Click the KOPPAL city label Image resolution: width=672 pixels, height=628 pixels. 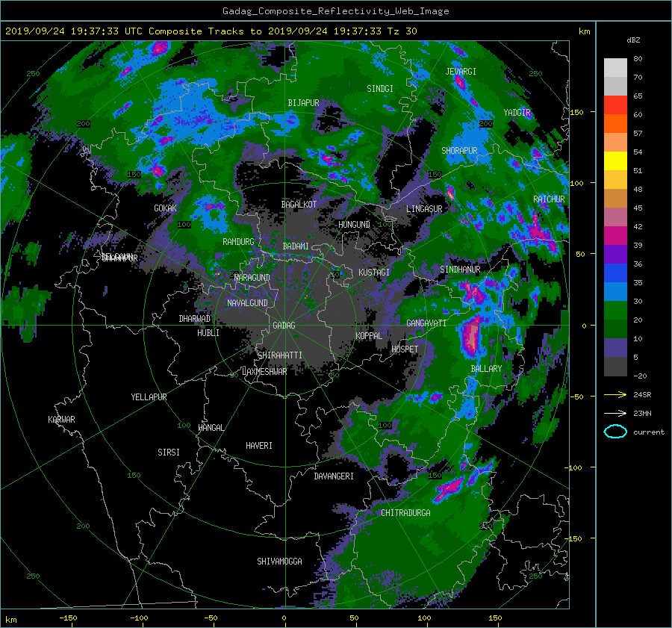click(x=369, y=335)
